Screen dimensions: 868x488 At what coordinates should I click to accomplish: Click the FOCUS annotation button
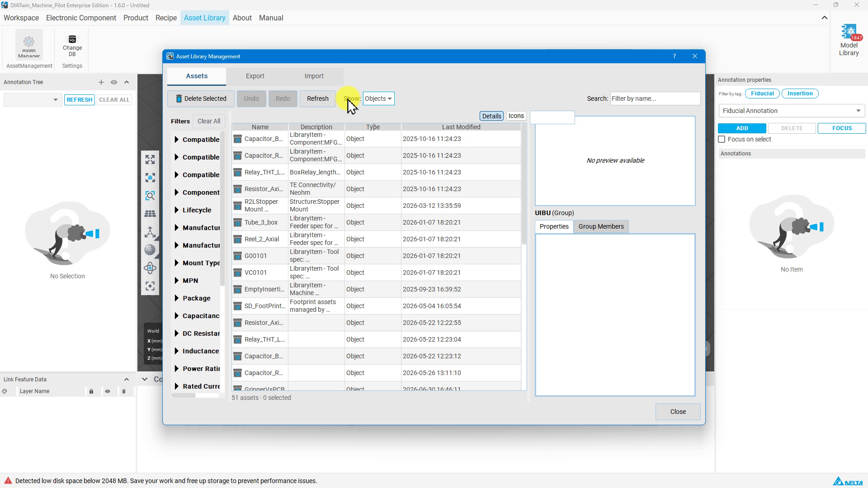tap(842, 128)
